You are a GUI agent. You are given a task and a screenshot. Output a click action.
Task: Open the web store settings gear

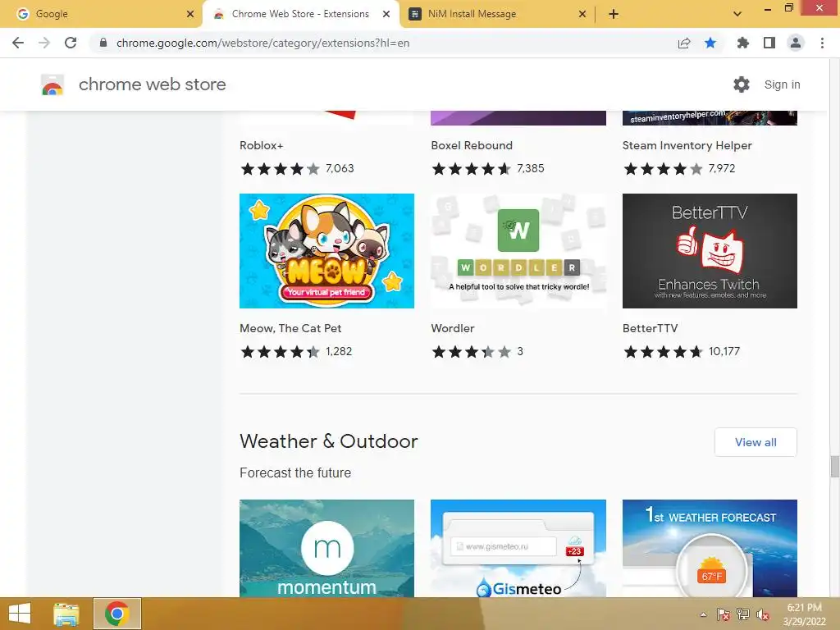tap(742, 84)
